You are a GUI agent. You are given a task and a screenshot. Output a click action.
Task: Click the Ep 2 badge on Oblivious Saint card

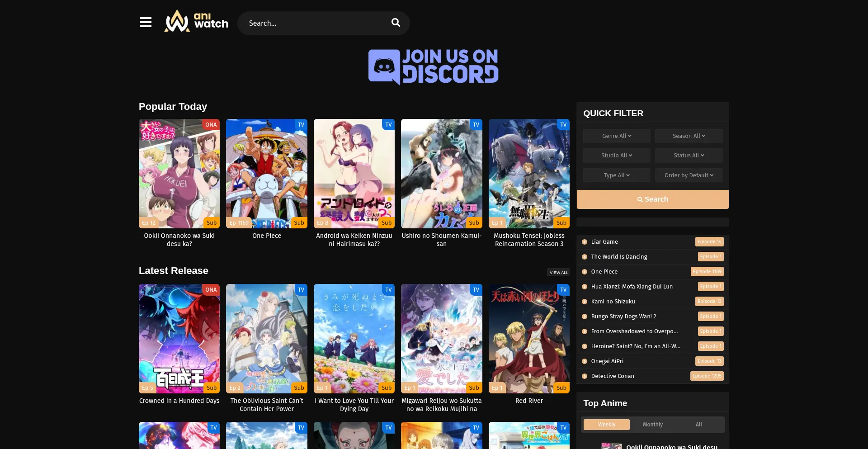[235, 388]
